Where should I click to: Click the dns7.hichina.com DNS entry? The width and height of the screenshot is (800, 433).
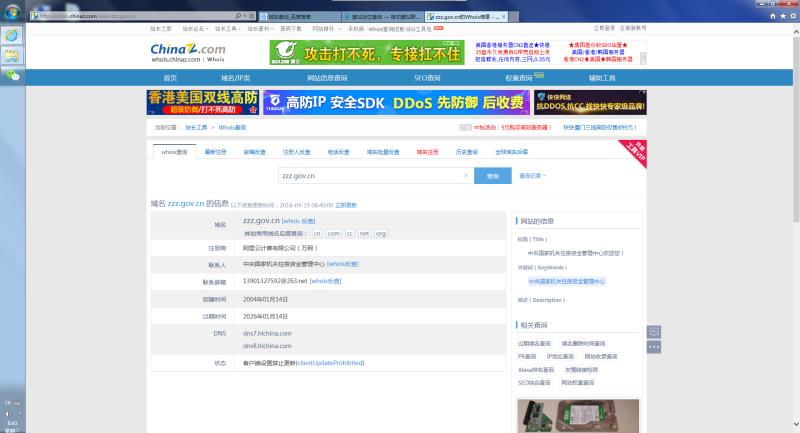(267, 334)
